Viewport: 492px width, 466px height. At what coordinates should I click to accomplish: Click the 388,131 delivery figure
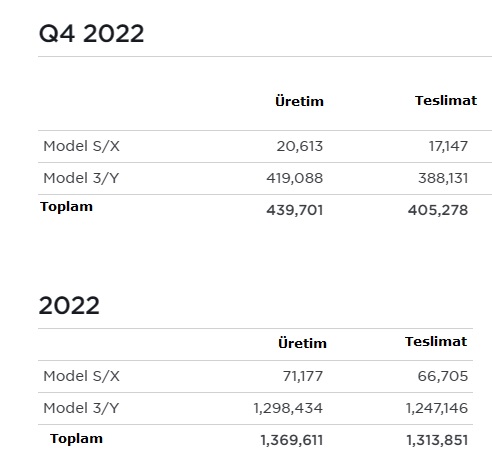(x=443, y=178)
